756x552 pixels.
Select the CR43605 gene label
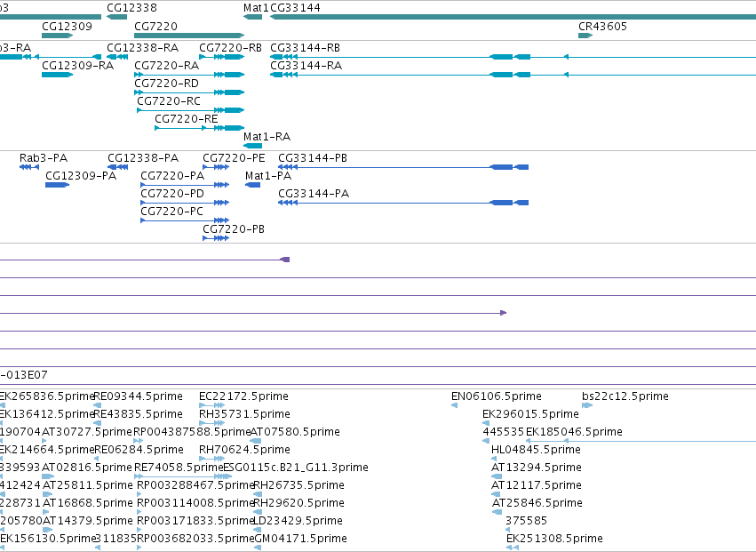click(x=602, y=27)
